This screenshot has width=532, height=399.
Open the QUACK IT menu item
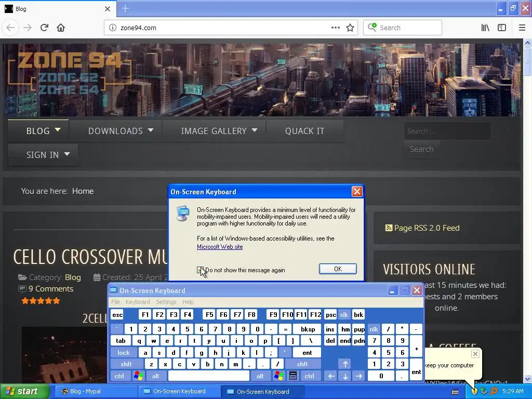(304, 131)
